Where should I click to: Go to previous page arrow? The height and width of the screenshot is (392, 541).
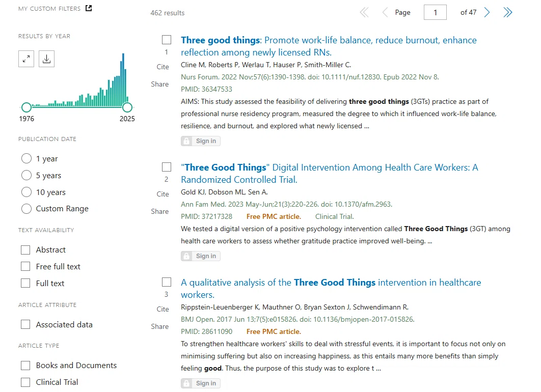pyautogui.click(x=385, y=12)
